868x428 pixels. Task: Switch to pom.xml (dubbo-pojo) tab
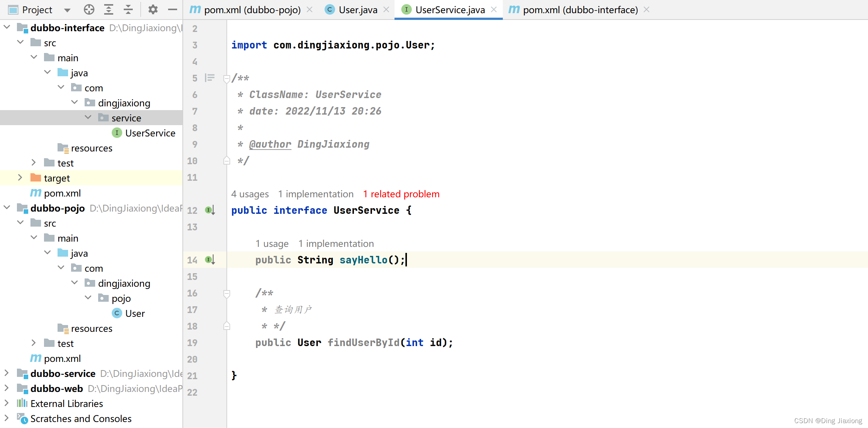[x=252, y=10]
